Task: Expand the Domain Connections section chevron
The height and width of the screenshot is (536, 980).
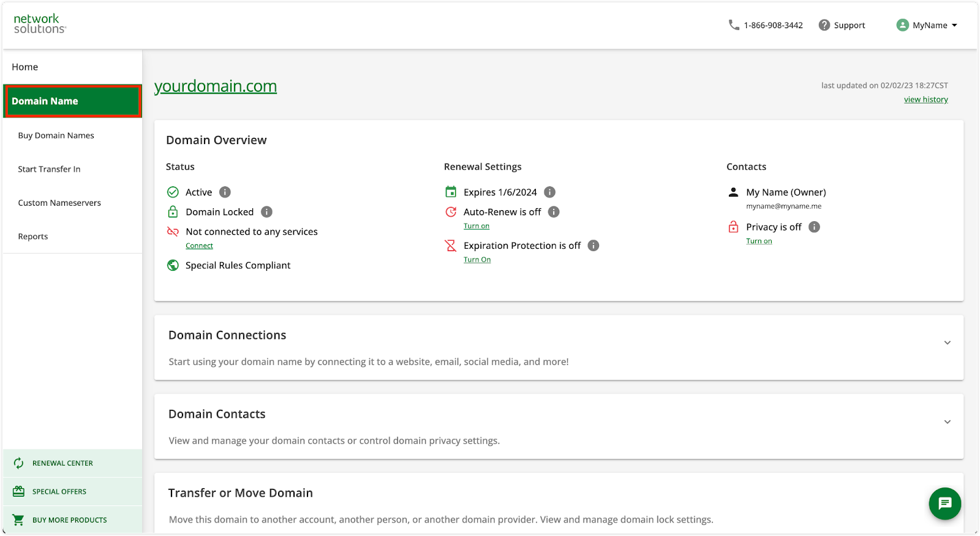Action: [x=947, y=343]
